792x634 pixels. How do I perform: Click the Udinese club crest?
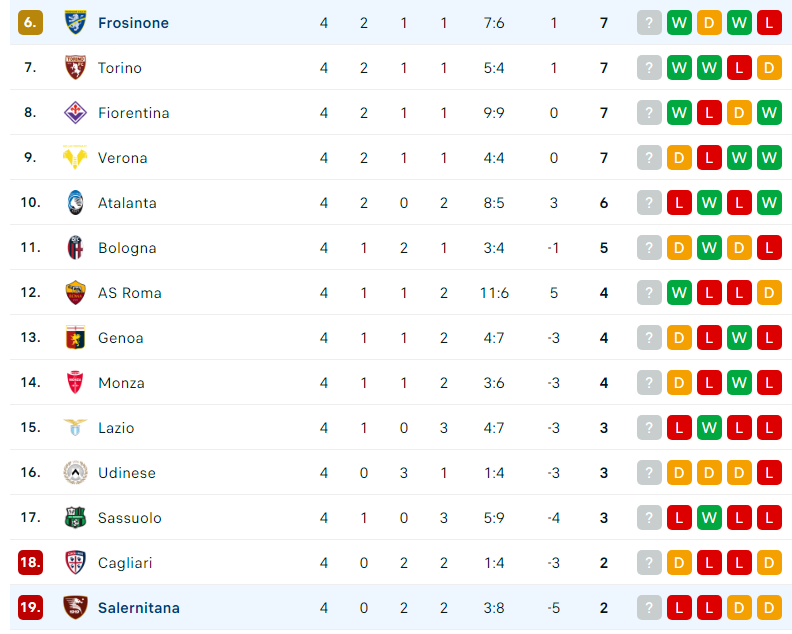coord(75,473)
